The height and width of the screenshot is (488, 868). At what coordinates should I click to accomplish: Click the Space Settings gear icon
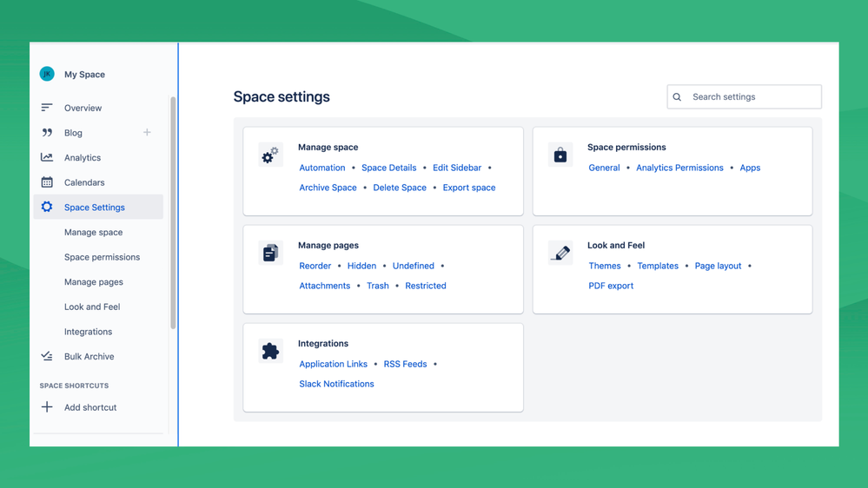[x=47, y=207]
